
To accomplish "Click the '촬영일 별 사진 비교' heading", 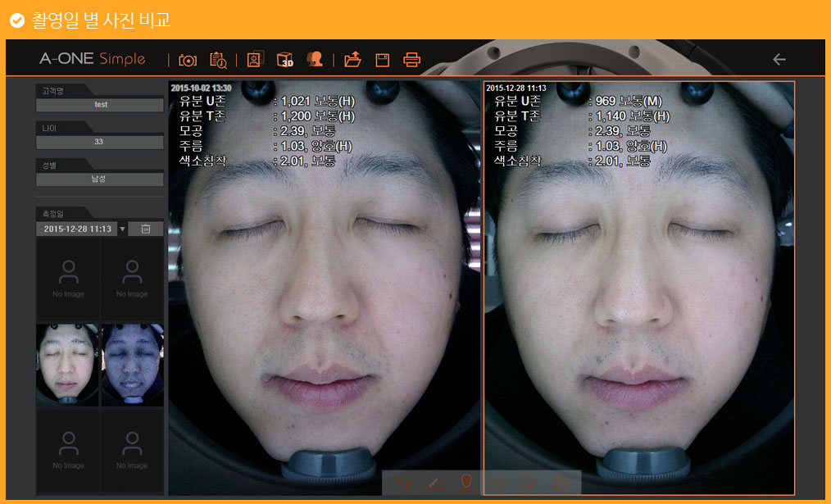I will [102, 20].
